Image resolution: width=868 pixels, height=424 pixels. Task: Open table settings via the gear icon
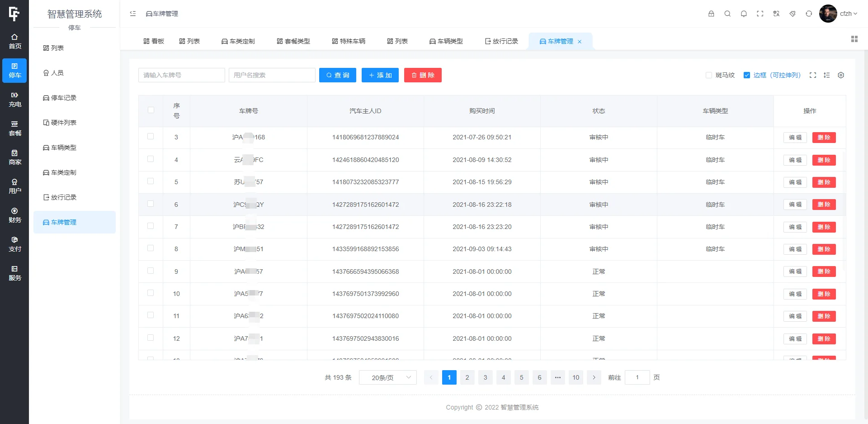(x=841, y=75)
